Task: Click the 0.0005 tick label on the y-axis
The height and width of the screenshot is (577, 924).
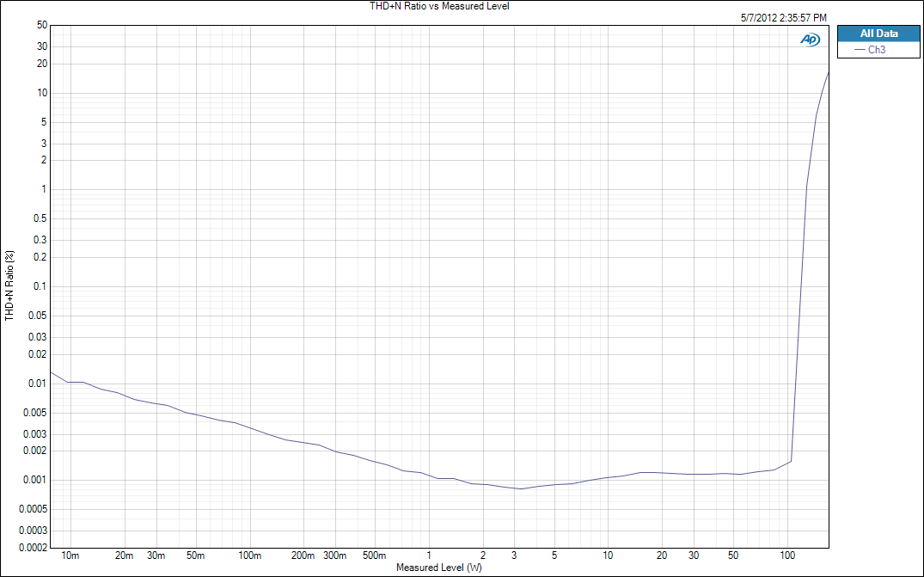Action: (x=33, y=509)
